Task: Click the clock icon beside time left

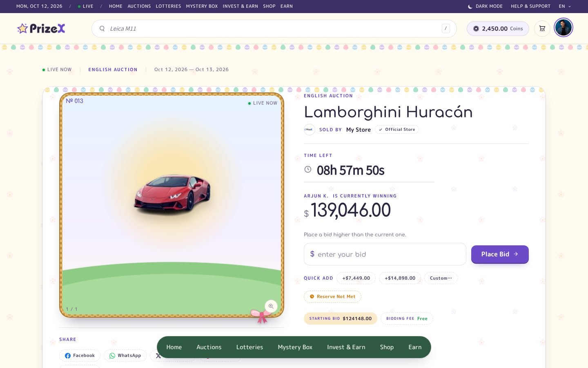Action: coord(308,169)
